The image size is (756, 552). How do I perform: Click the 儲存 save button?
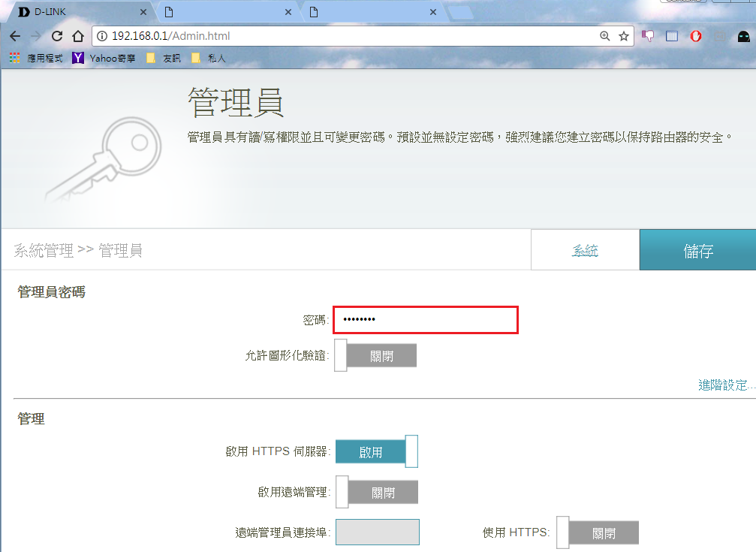tap(697, 251)
